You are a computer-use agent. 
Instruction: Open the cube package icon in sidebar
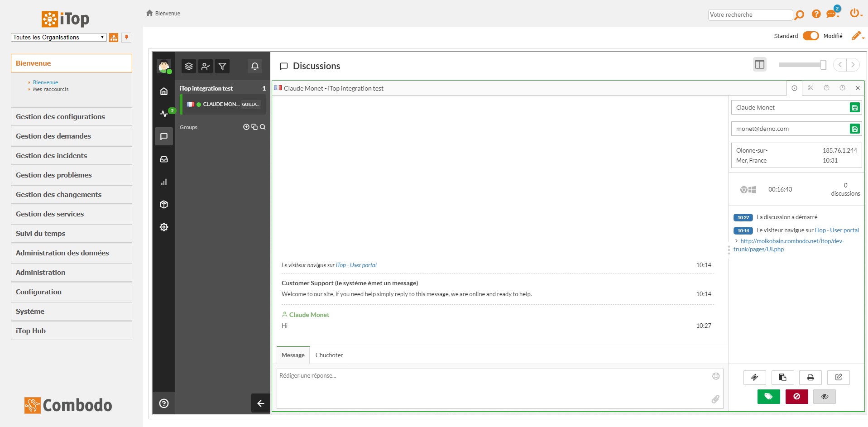coord(164,204)
